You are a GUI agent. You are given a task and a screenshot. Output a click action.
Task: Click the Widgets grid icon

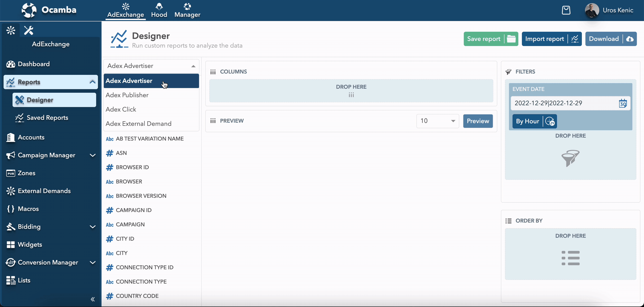[x=11, y=244]
